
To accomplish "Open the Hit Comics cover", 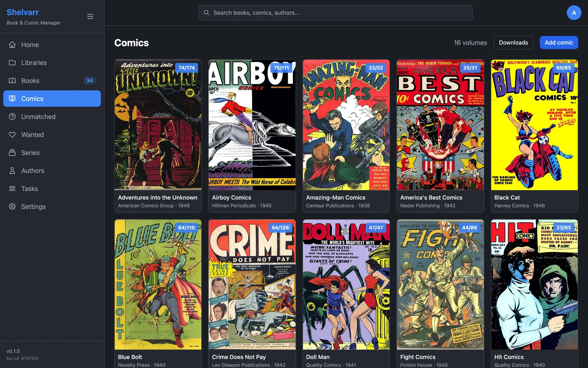I will click(x=534, y=284).
